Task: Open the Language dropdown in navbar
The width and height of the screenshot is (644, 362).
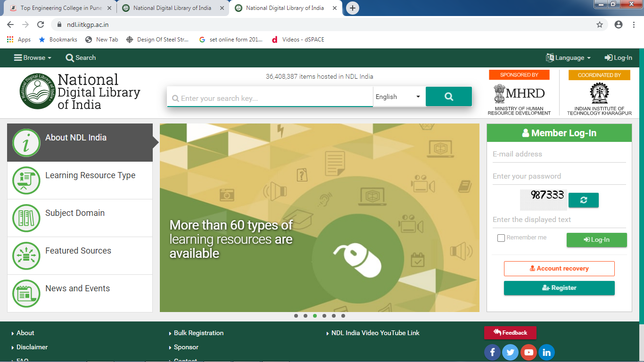Action: coord(568,58)
